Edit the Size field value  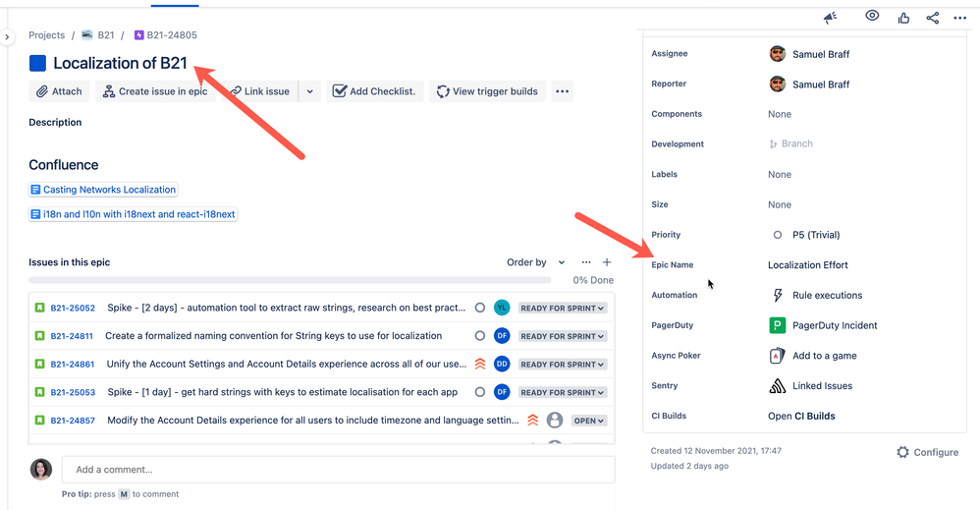(x=780, y=204)
